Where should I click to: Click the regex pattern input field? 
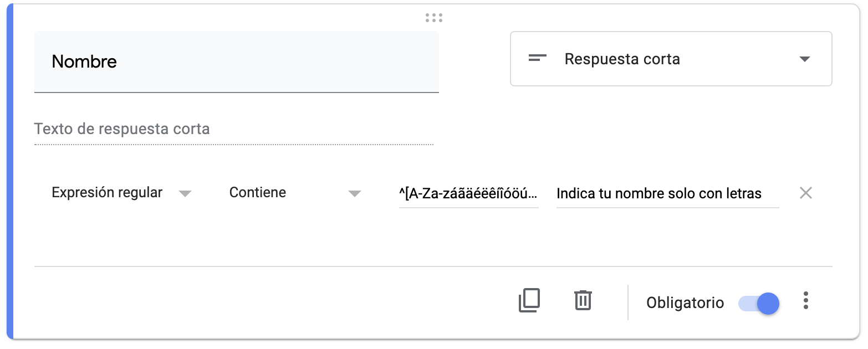click(468, 193)
